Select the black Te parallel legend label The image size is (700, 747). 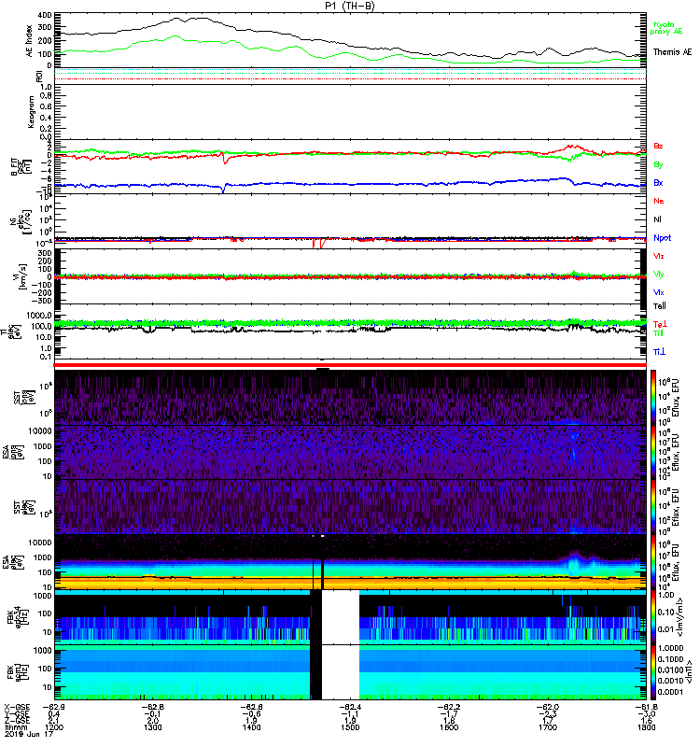click(659, 306)
